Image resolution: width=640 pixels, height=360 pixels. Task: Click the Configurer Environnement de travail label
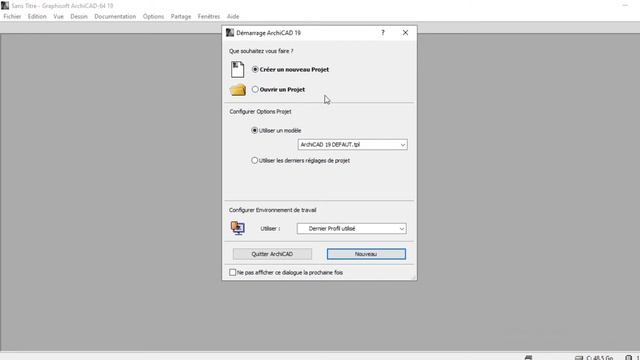[x=273, y=210]
